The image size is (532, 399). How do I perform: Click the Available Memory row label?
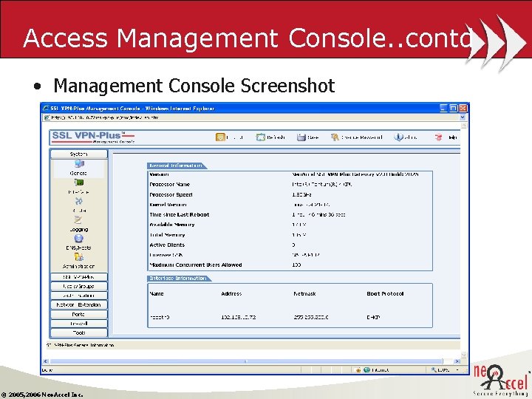pyautogui.click(x=172, y=225)
